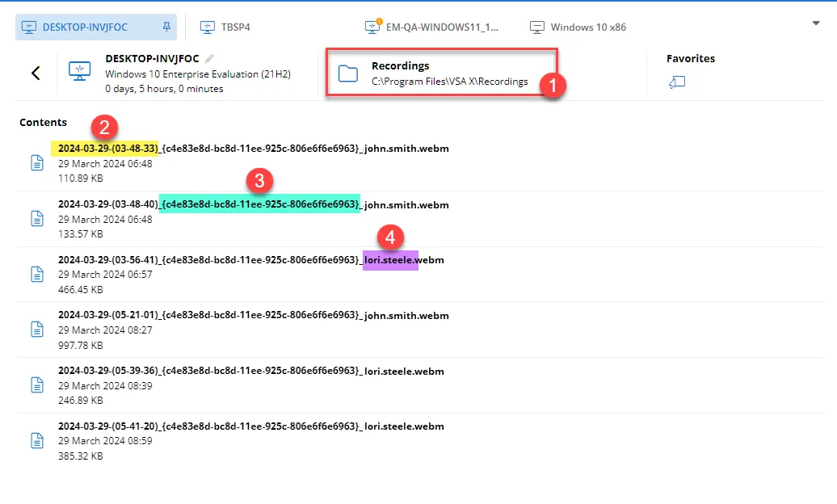The image size is (837, 504).
Task: Click the Favorites bookmark icon
Action: [677, 82]
